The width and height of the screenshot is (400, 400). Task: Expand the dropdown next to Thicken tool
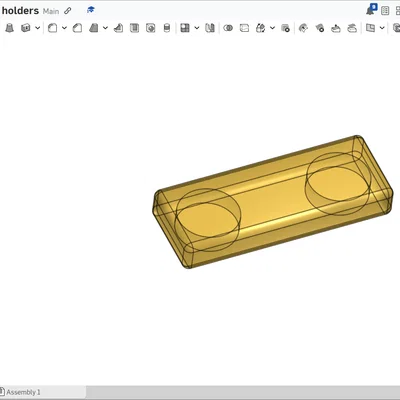point(38,28)
